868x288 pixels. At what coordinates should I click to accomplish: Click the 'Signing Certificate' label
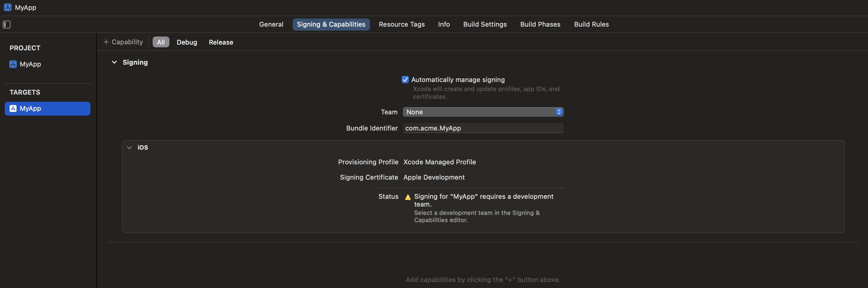(x=369, y=177)
